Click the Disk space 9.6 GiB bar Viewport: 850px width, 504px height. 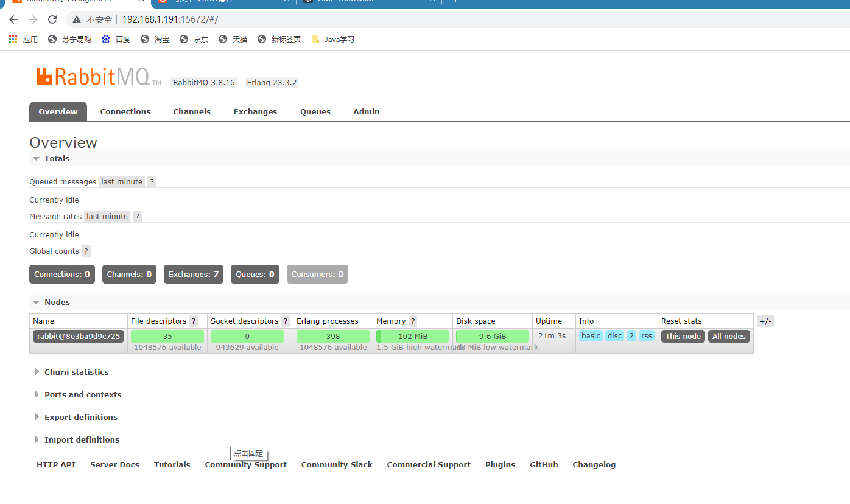click(x=493, y=336)
